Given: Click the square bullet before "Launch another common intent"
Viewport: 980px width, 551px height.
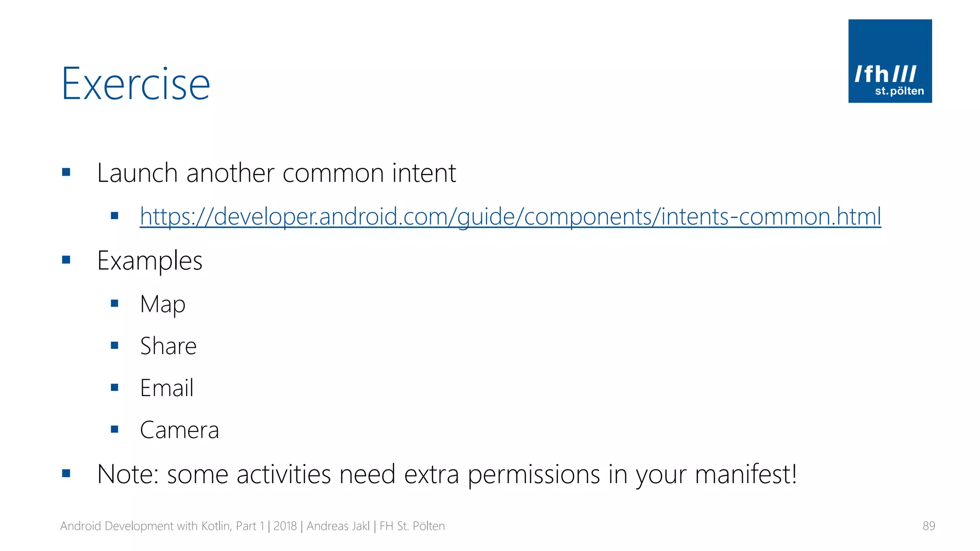Looking at the screenshot, I should tap(66, 172).
